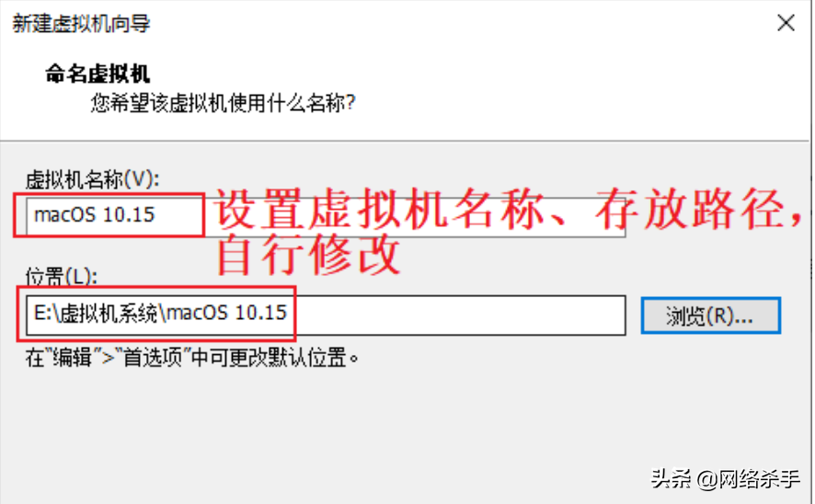The height and width of the screenshot is (504, 815).
Task: Click the 虚拟机名称(V): label
Action: pos(93,179)
